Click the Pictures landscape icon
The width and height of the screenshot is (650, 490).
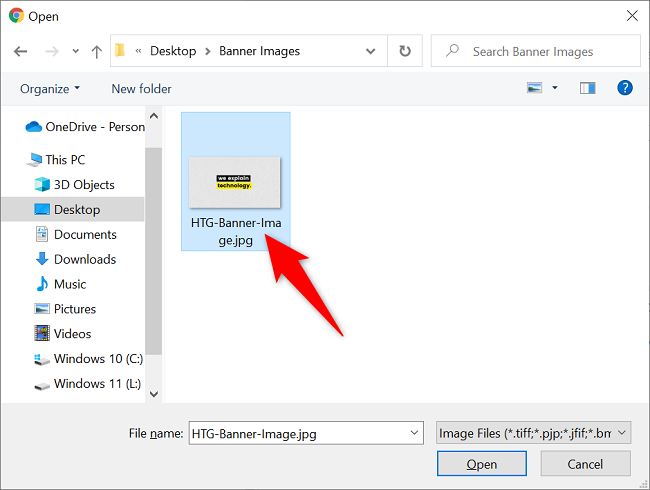pos(42,309)
